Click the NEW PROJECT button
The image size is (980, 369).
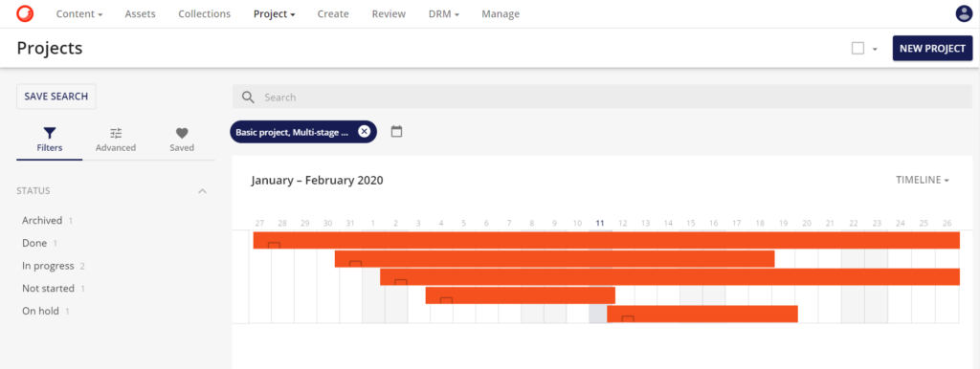(x=932, y=49)
